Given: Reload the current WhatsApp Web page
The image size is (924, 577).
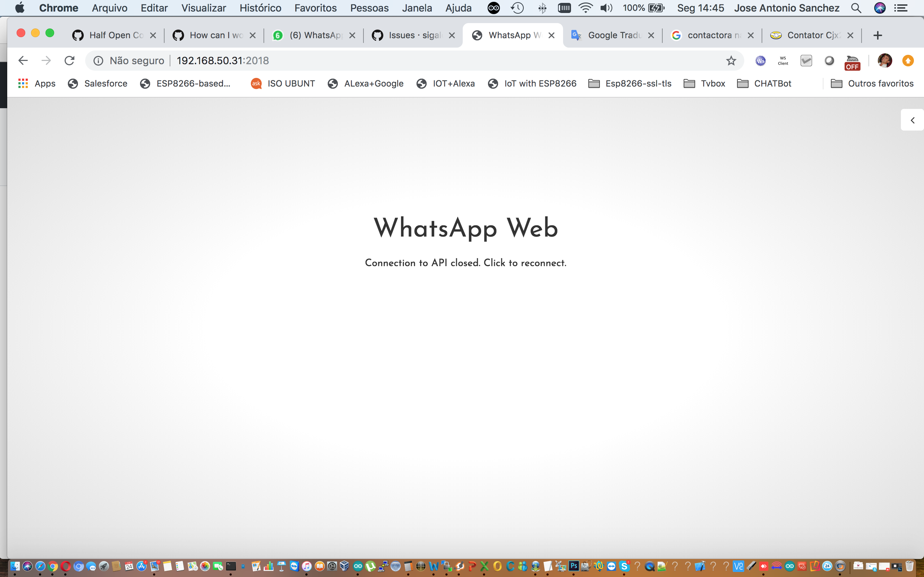Looking at the screenshot, I should pos(70,60).
